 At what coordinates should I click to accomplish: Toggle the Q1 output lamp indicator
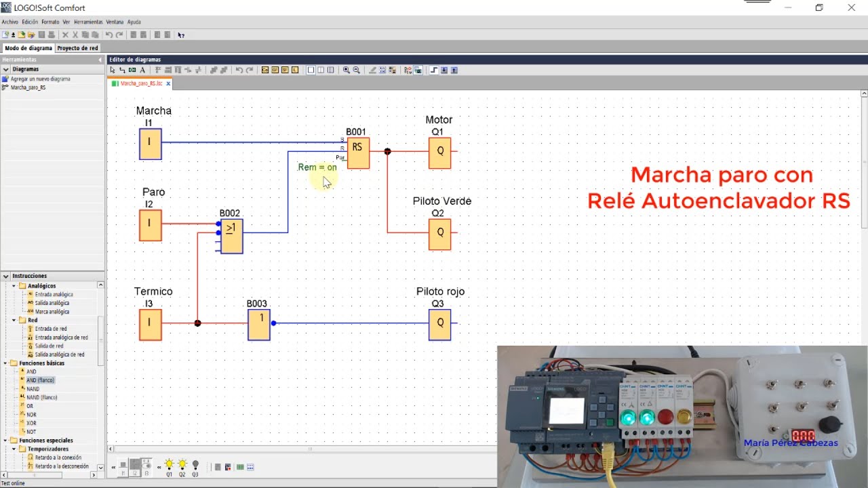click(170, 465)
